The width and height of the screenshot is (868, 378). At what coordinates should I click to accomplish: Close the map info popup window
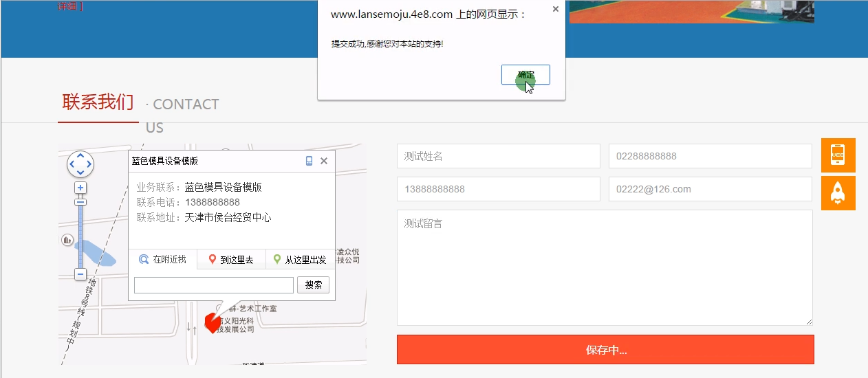point(324,161)
